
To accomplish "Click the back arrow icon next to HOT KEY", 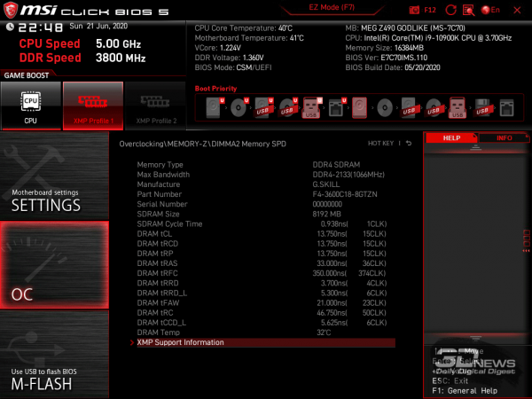I will click(x=409, y=143).
